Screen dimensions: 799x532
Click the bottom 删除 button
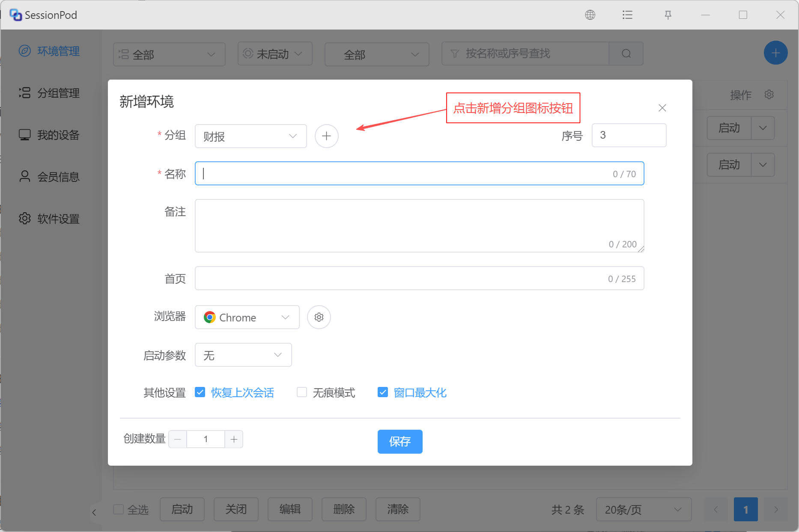(x=344, y=509)
